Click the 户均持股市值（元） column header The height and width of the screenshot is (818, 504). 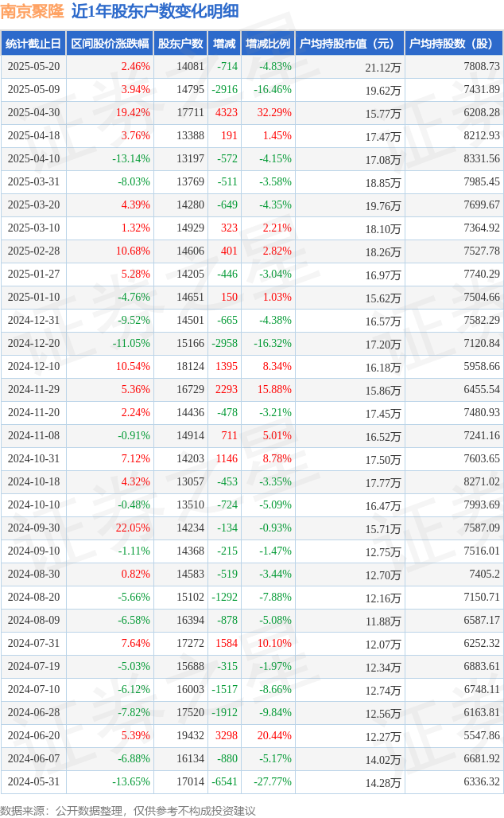tap(350, 44)
